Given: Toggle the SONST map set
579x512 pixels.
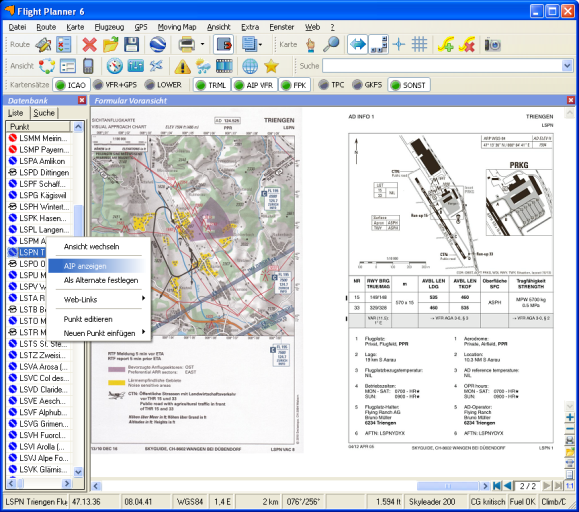Looking at the screenshot, I should click(x=409, y=85).
